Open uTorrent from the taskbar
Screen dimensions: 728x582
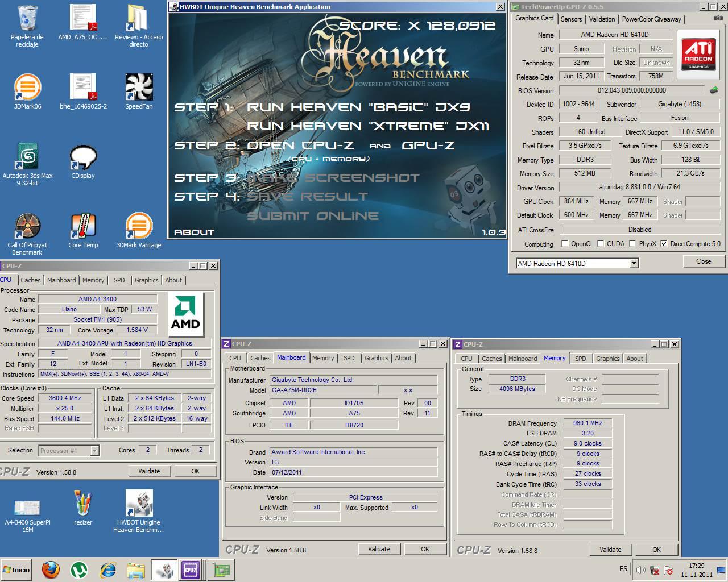coord(78,569)
